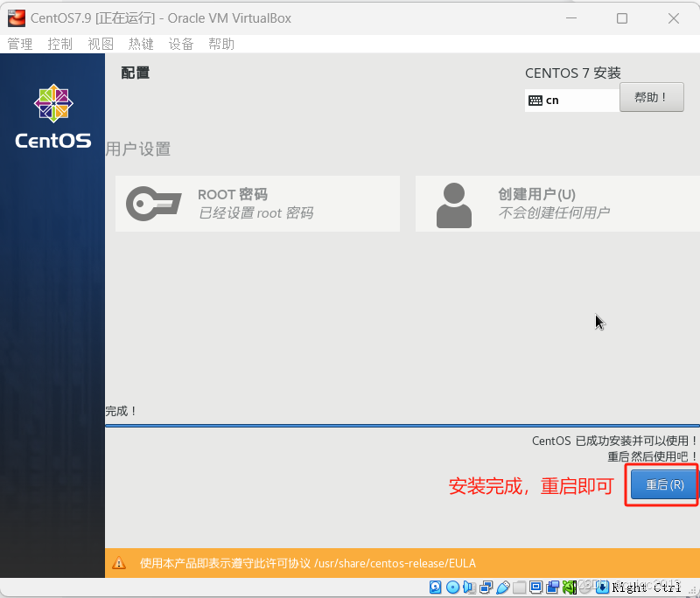Viewport: 700px width, 598px height.
Task: Click the Right Ctrl host key indicator
Action: pos(646,588)
